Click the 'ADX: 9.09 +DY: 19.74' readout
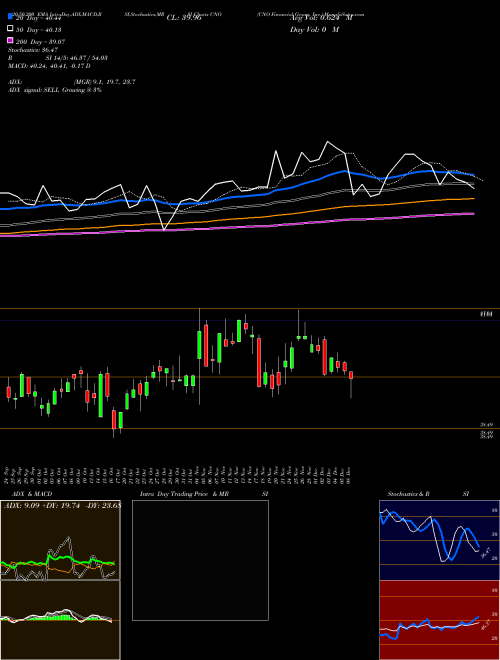This screenshot has width=500, height=660. click(42, 506)
